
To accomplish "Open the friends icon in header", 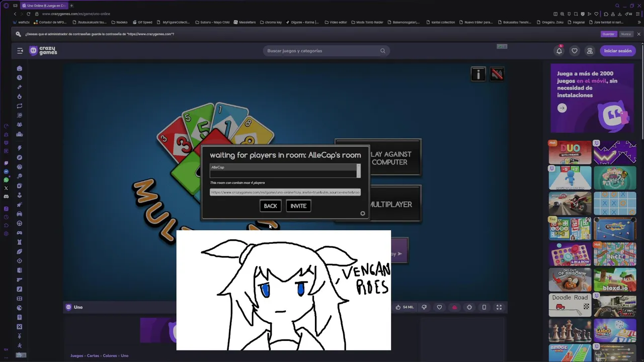I will 590,51.
